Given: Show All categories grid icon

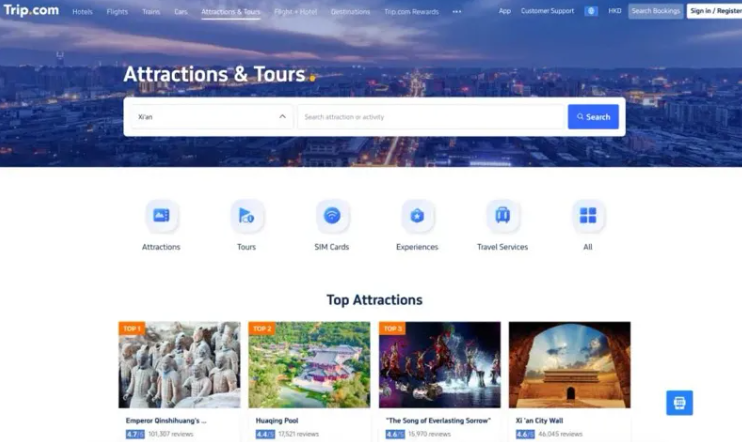Looking at the screenshot, I should coord(588,216).
